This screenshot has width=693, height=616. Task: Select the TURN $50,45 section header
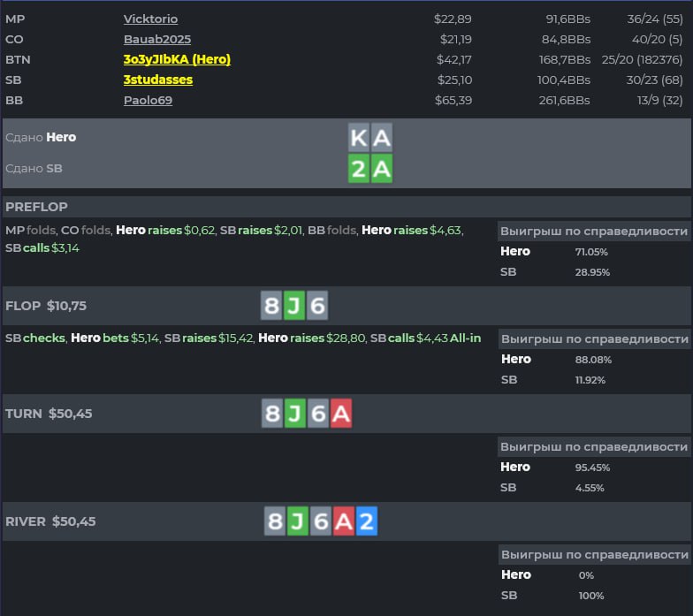coord(49,414)
